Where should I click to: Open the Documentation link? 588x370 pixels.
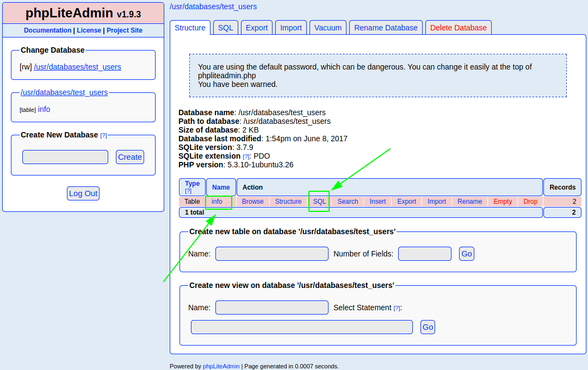(x=47, y=30)
